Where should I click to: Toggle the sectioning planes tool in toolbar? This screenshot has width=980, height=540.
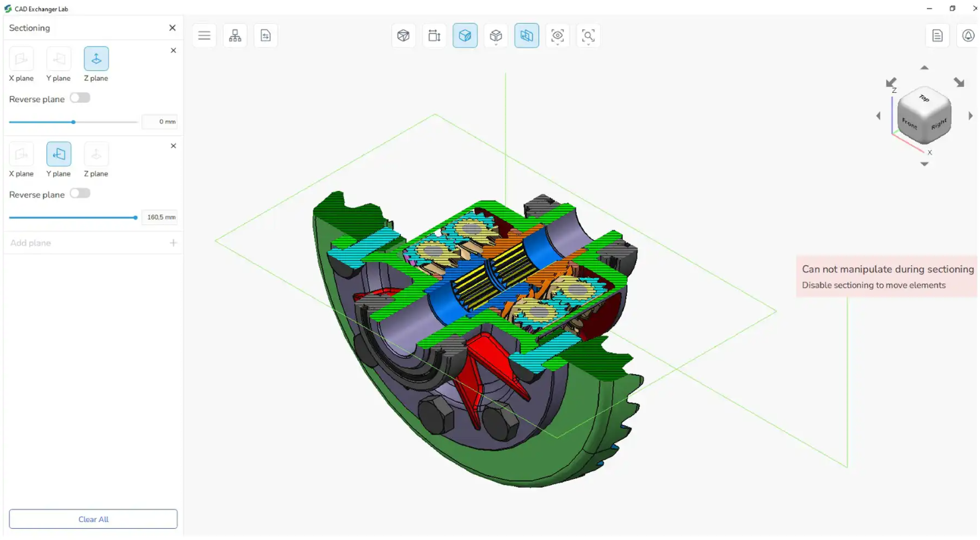527,36
